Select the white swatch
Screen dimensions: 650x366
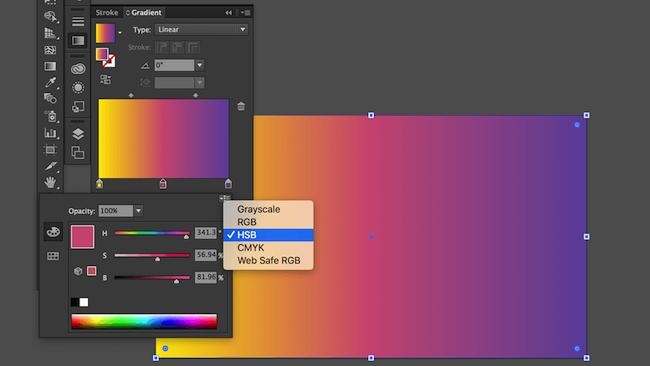[84, 302]
